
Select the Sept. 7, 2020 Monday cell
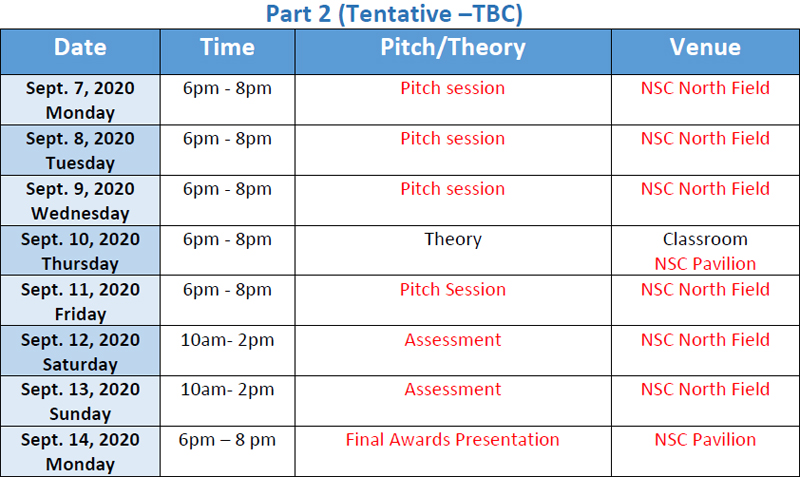pyautogui.click(x=80, y=100)
